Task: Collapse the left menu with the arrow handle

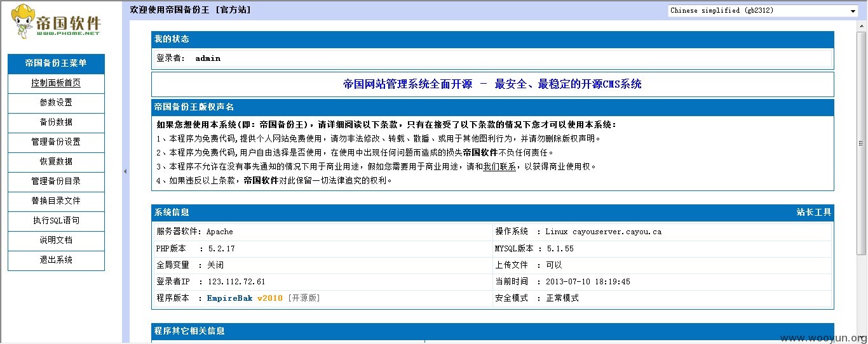Action: click(125, 171)
